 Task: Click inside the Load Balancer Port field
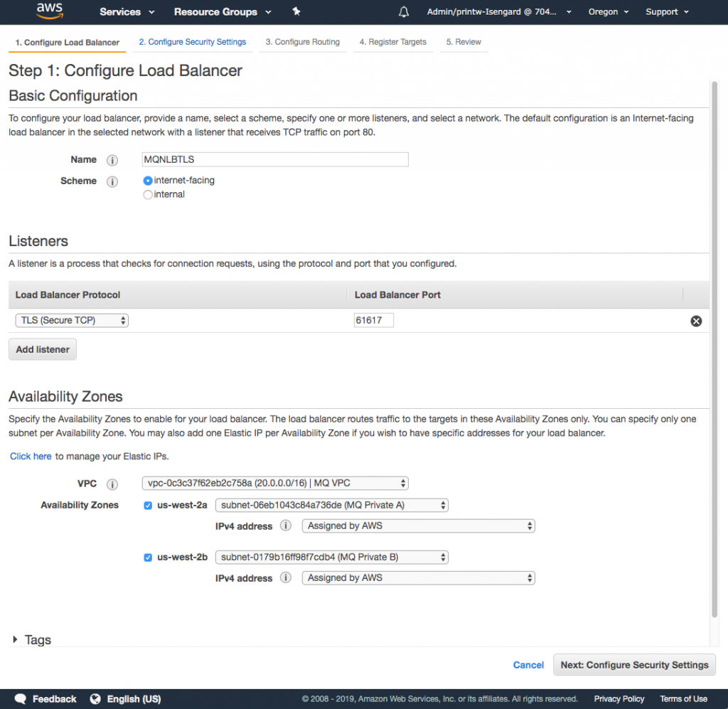click(x=373, y=320)
